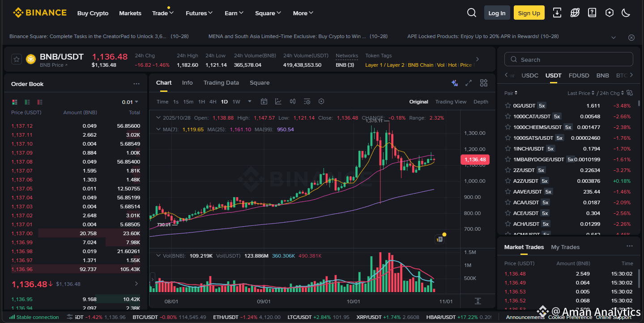This screenshot has width=644, height=323.
Task: Open the BNB Price link
Action: click(53, 65)
